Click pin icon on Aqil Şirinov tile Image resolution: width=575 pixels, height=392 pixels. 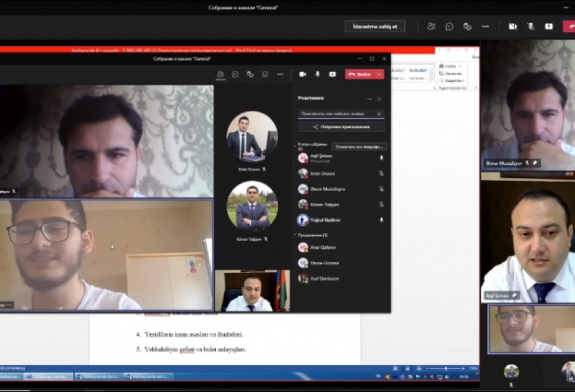click(x=514, y=296)
